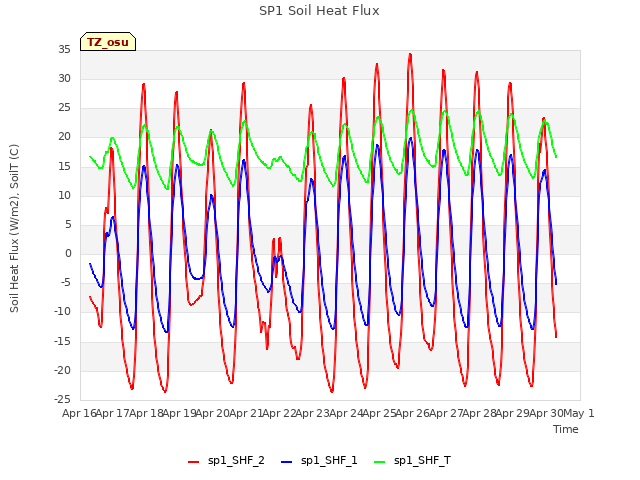Click the TZ_osu annotation label
This screenshot has width=640, height=480.
click(x=108, y=42)
